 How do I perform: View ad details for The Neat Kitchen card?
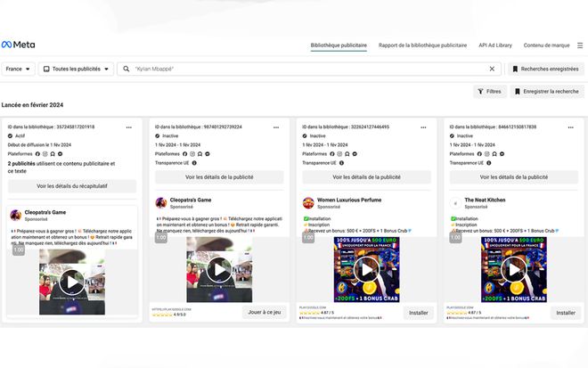[x=514, y=176]
